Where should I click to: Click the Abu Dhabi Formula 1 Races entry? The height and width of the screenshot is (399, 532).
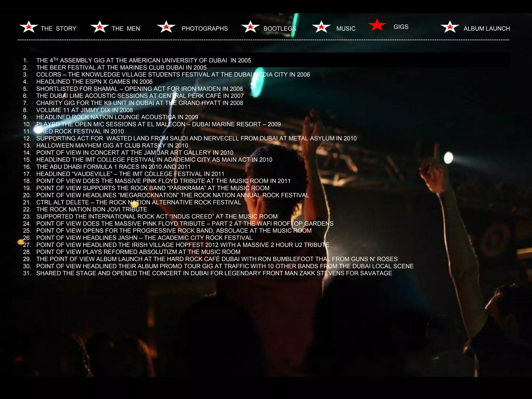point(113,167)
